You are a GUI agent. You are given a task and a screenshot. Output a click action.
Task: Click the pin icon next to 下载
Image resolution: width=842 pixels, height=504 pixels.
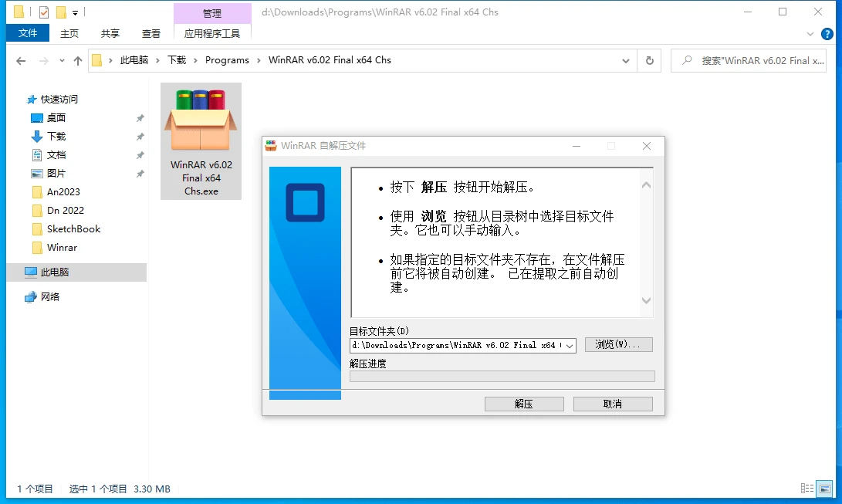click(140, 137)
